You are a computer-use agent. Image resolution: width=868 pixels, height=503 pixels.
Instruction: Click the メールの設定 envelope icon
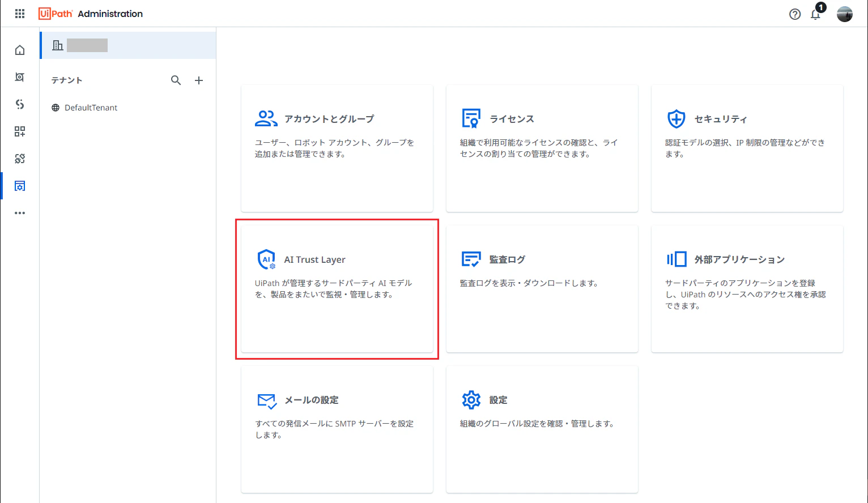[267, 400]
